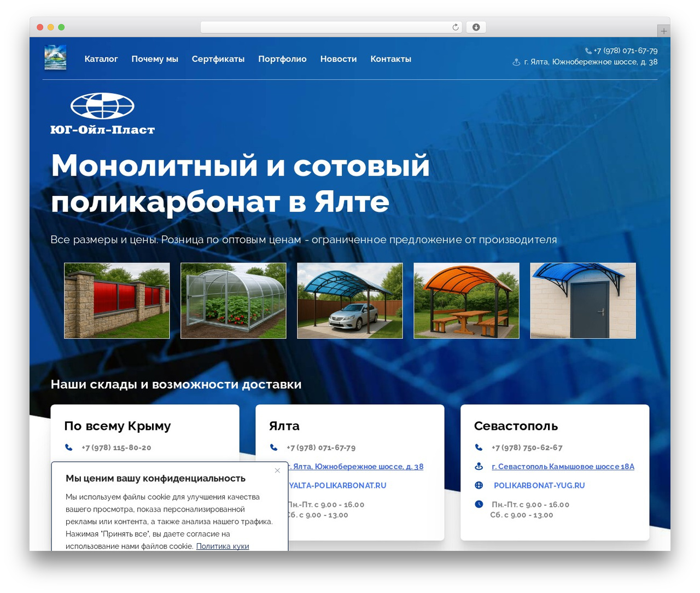The height and width of the screenshot is (593, 700).
Task: Open the г. Севастополь Камышовое шоссе 18А link
Action: [x=563, y=467]
